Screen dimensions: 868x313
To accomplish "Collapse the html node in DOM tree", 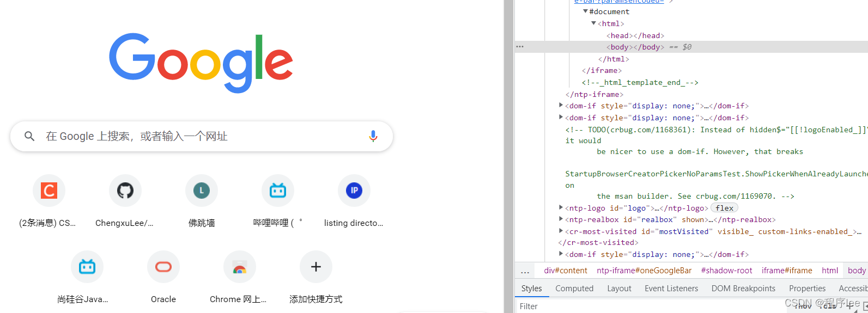I will point(594,23).
